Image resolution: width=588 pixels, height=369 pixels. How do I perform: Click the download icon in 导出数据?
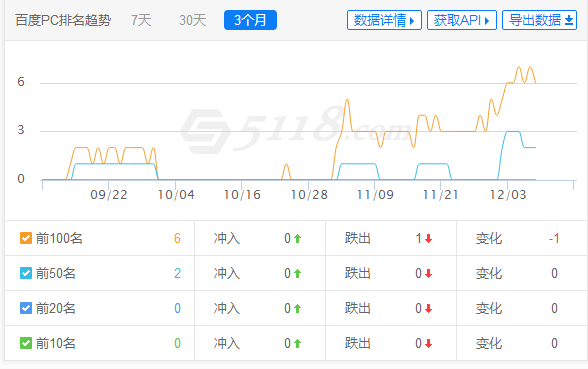[x=569, y=20]
